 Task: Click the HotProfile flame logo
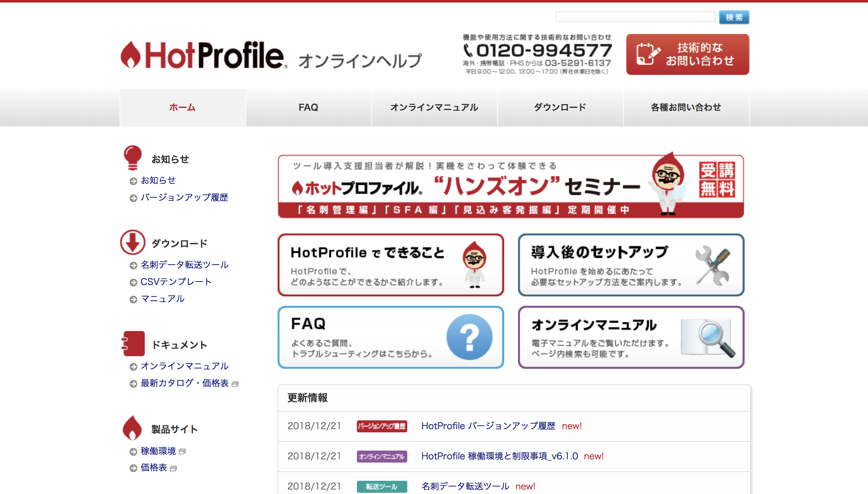point(131,55)
